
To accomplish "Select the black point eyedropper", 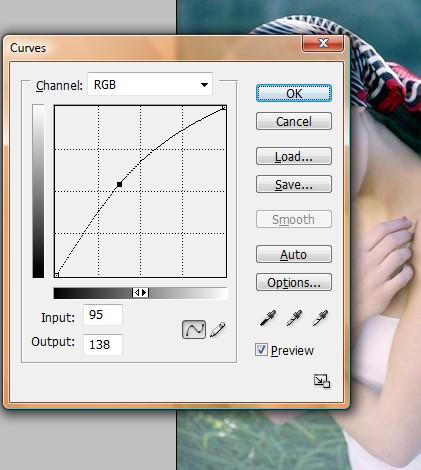I will [268, 318].
